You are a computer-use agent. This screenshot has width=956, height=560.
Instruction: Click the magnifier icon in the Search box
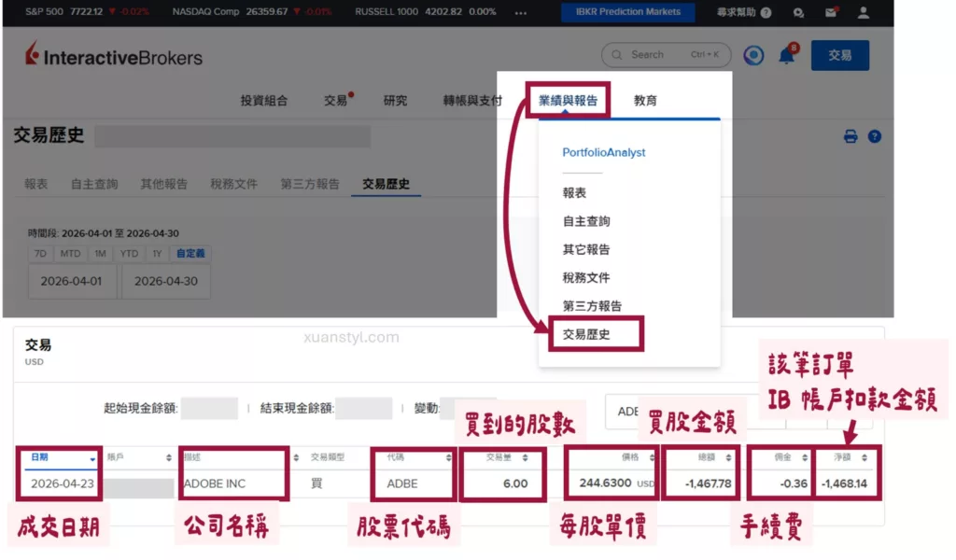(617, 55)
